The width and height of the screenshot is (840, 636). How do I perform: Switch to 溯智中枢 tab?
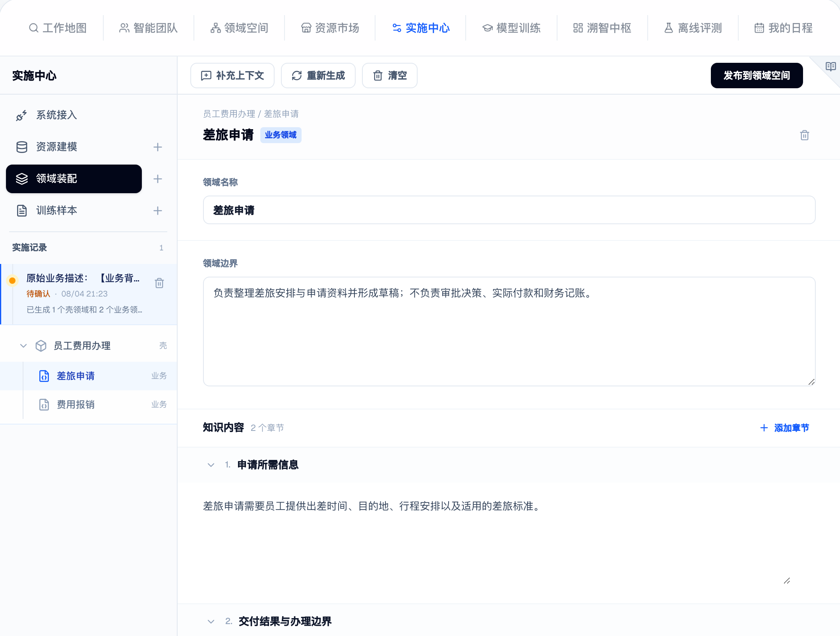coord(602,28)
